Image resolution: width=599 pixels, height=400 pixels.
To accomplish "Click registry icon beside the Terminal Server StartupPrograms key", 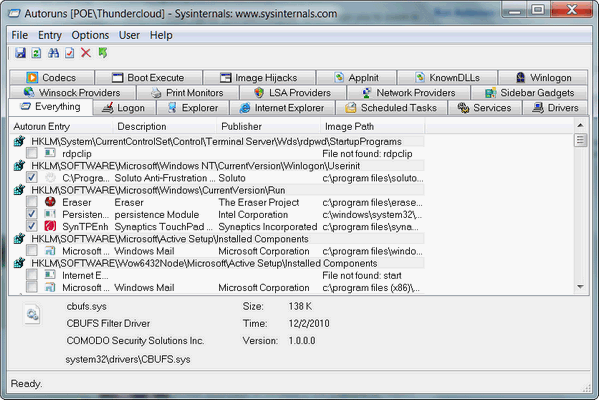I will click(19, 141).
